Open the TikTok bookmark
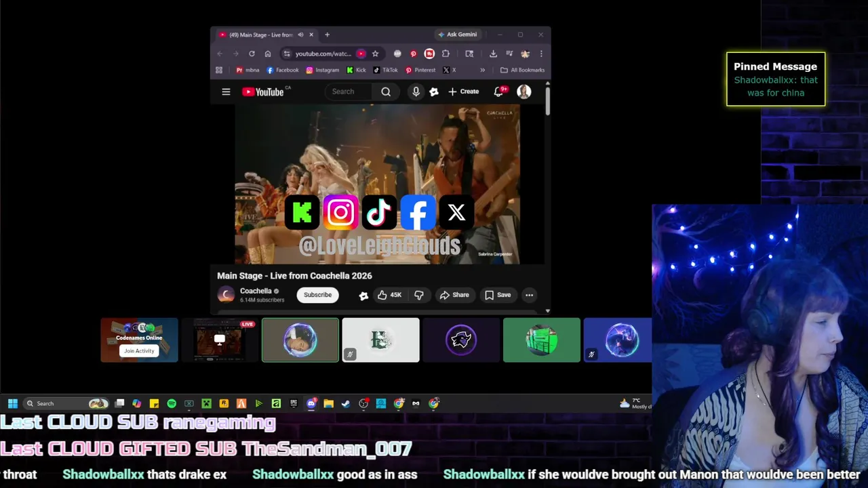 386,70
